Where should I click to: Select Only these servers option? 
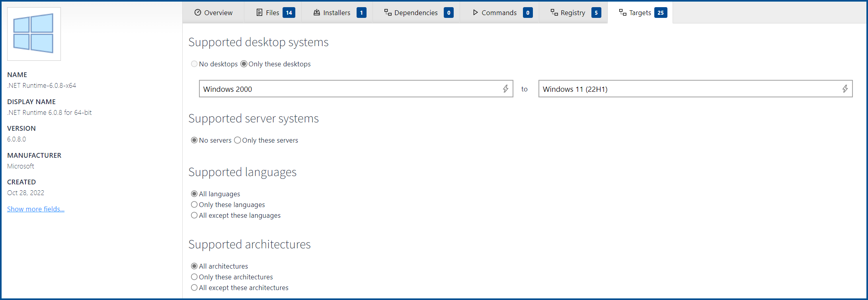pos(238,140)
